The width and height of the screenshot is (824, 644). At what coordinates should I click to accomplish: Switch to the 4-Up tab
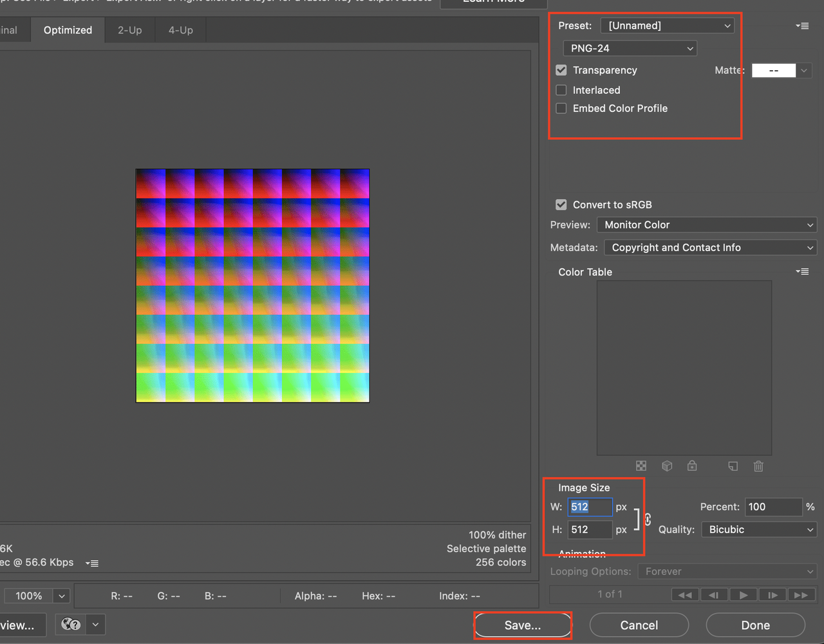click(x=181, y=30)
